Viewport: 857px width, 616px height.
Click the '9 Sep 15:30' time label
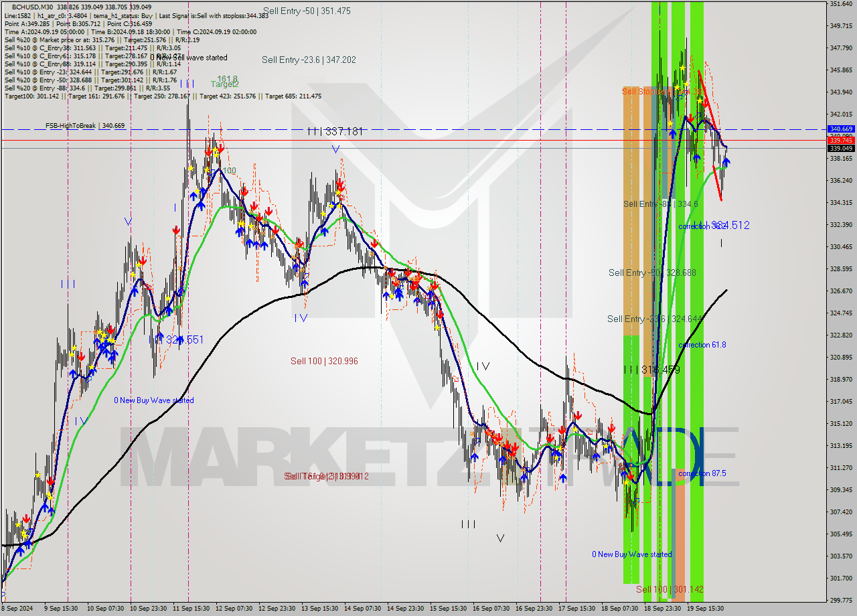pos(61,609)
